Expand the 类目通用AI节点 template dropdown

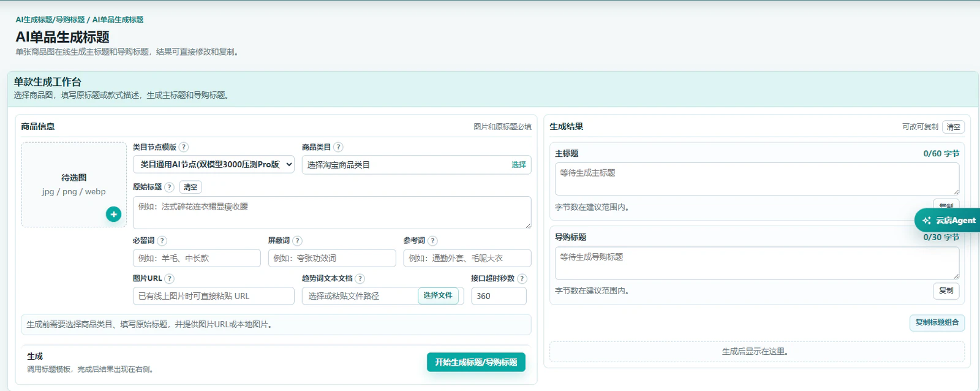point(214,164)
